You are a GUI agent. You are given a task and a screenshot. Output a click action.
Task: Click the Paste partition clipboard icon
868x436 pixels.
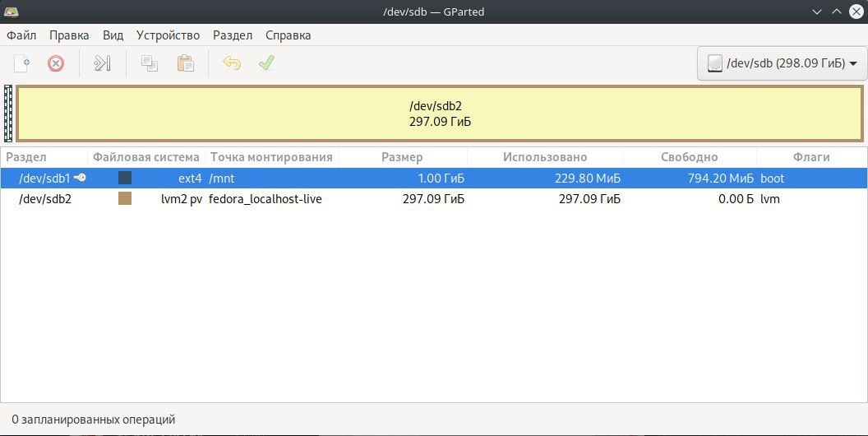[x=186, y=63]
